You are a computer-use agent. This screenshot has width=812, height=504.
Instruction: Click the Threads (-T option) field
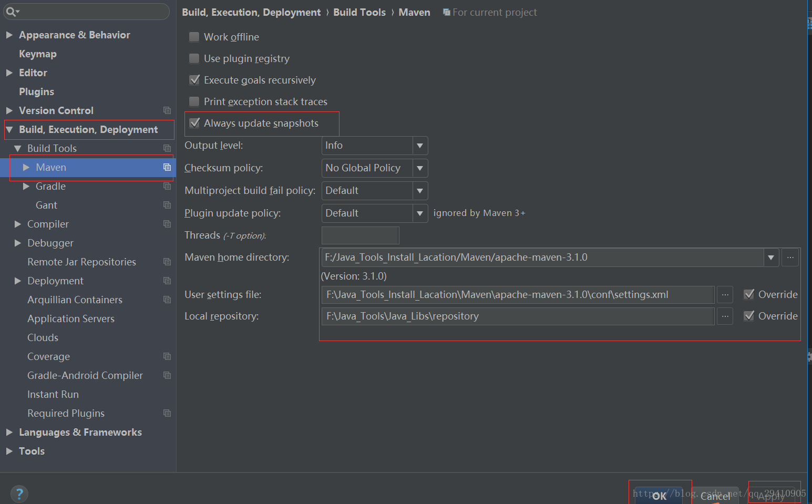tap(361, 235)
